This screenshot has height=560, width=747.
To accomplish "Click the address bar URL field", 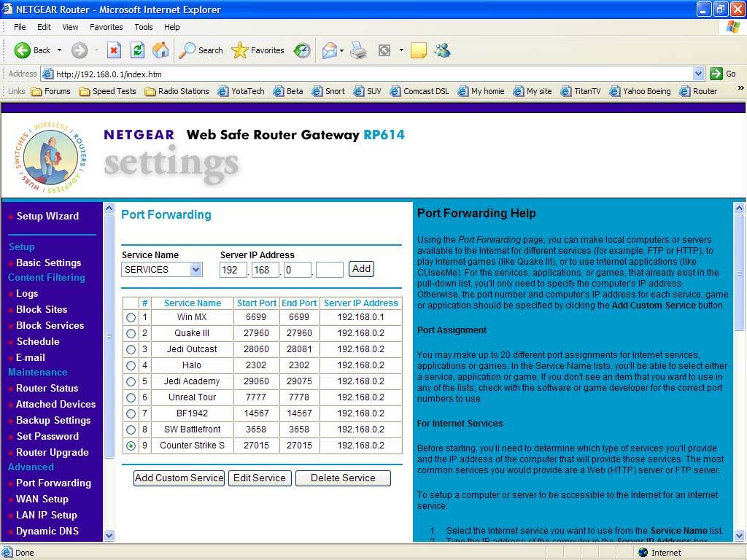I will click(x=367, y=74).
